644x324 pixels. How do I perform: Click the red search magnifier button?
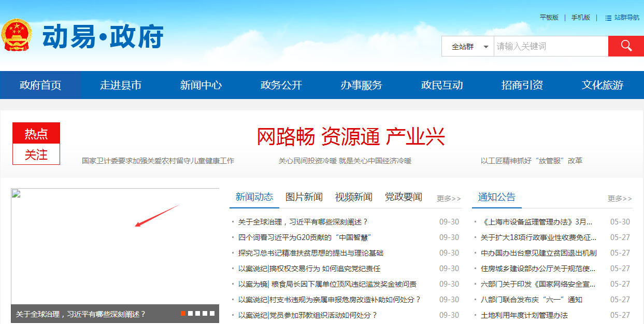coord(625,46)
